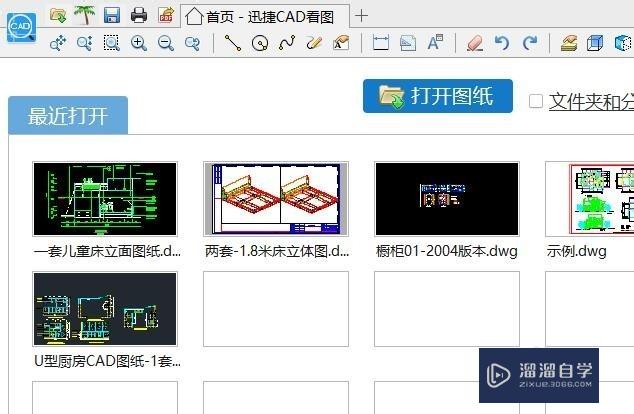Save with the floppy disk icon
The height and width of the screenshot is (414, 634).
(112, 16)
